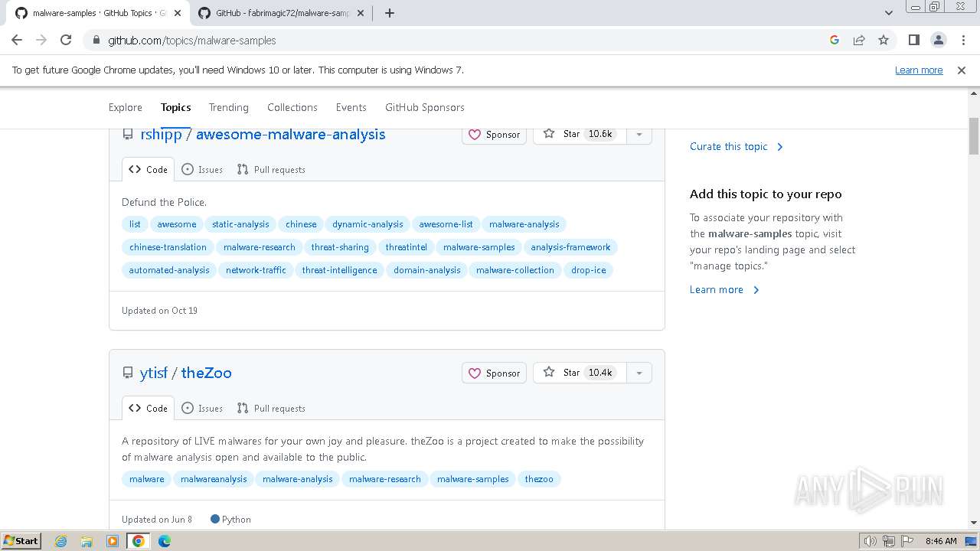Open Learn more under Add this topic
Viewport: 980px width, 551px height.
(x=724, y=289)
